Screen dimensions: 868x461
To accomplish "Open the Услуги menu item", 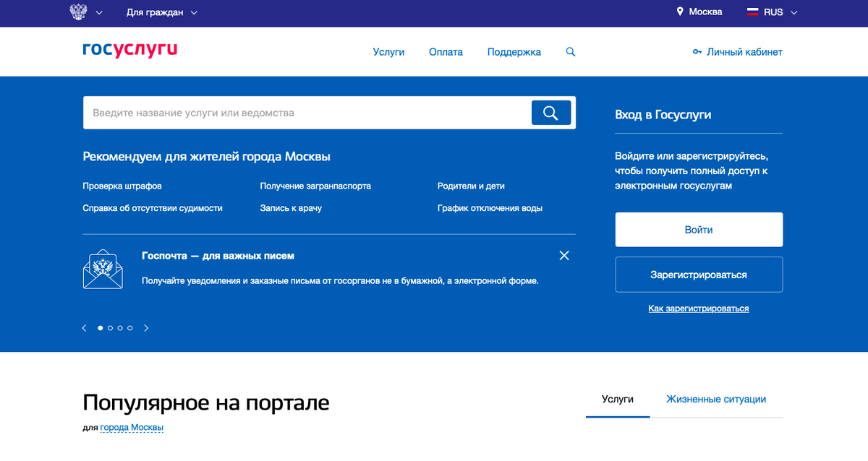I will click(388, 52).
